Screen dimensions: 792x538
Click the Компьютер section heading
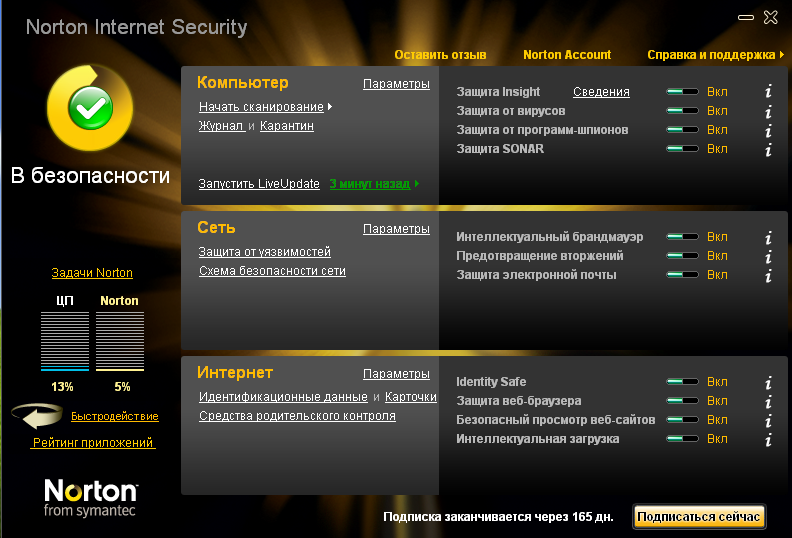242,82
